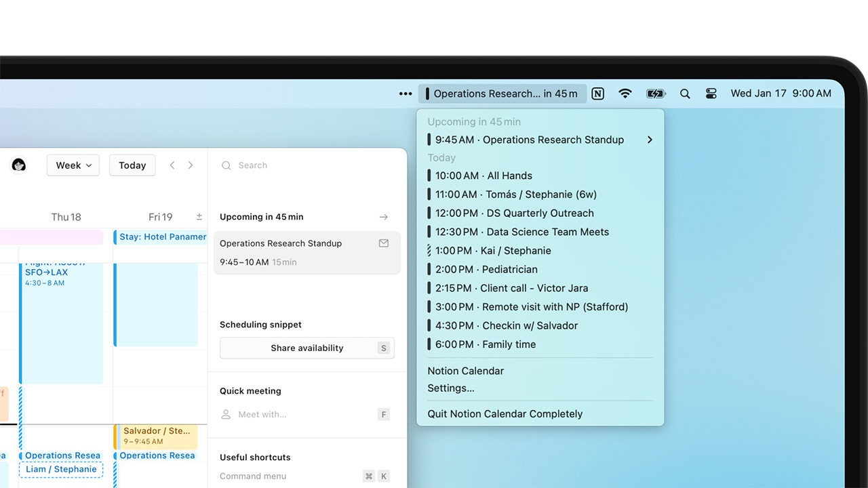Open Control Center from the menu bar
Viewport: 868px width, 488px height.
tap(711, 93)
